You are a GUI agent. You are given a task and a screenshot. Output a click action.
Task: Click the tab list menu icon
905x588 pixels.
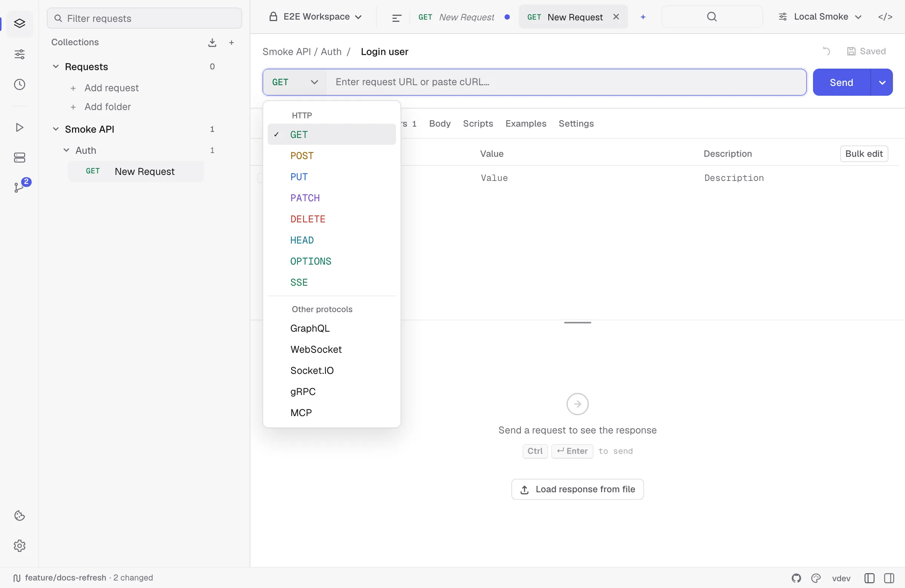(x=396, y=17)
